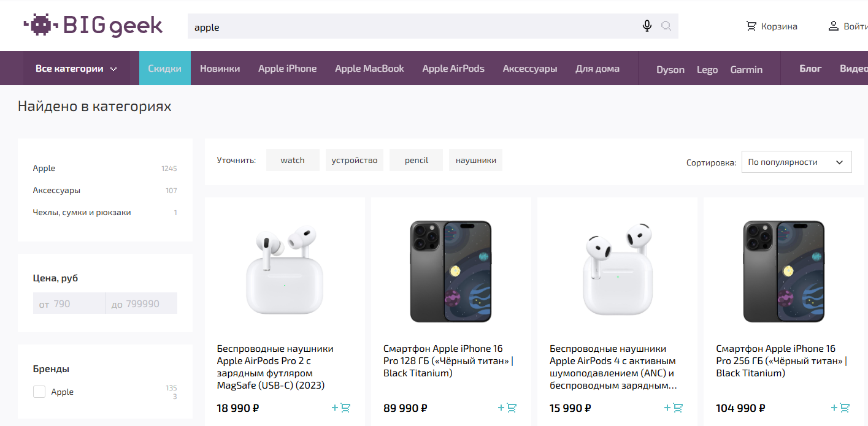Select the Dyson brand link
The width and height of the screenshot is (868, 426).
click(670, 69)
